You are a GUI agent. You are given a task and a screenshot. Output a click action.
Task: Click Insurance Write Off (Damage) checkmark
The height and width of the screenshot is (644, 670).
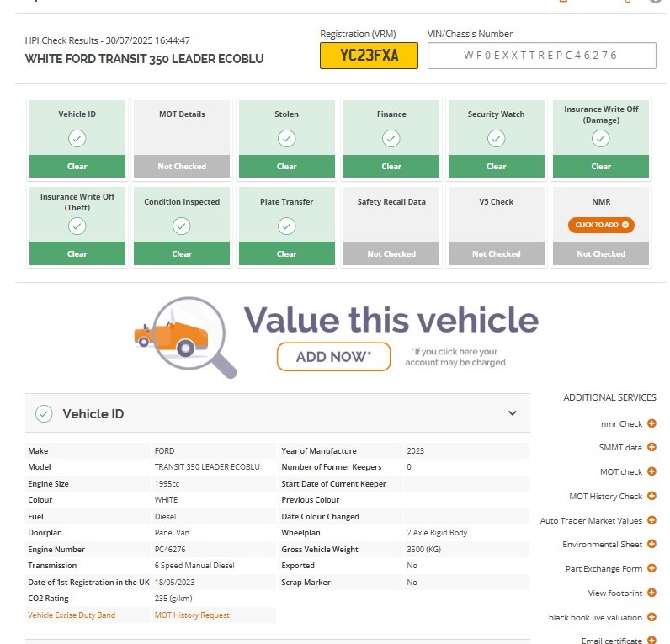click(601, 138)
